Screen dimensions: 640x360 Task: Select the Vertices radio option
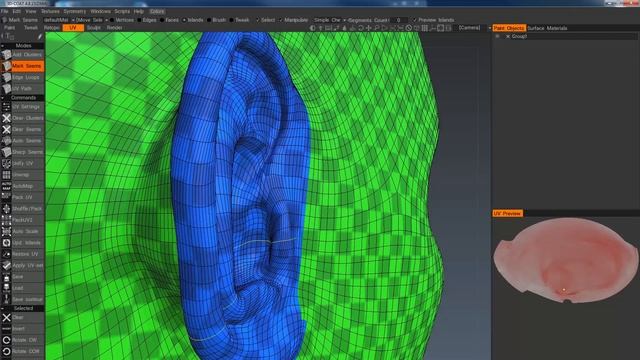click(122, 20)
